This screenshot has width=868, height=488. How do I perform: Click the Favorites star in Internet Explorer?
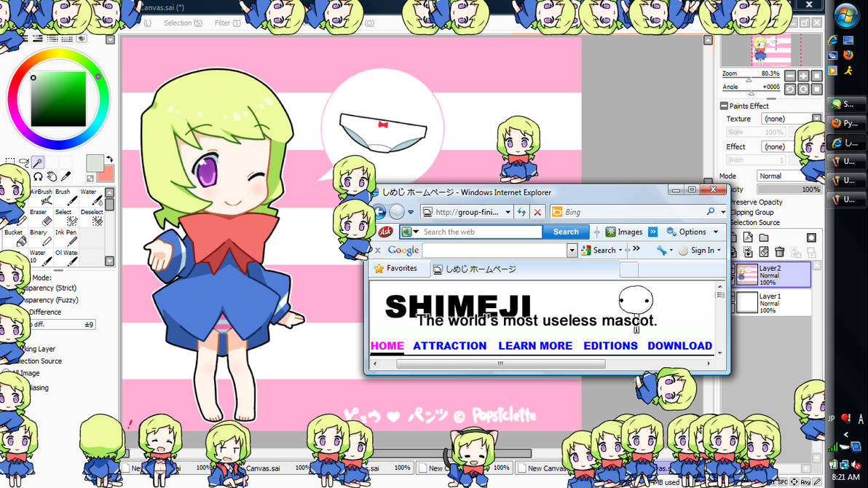pos(380,268)
